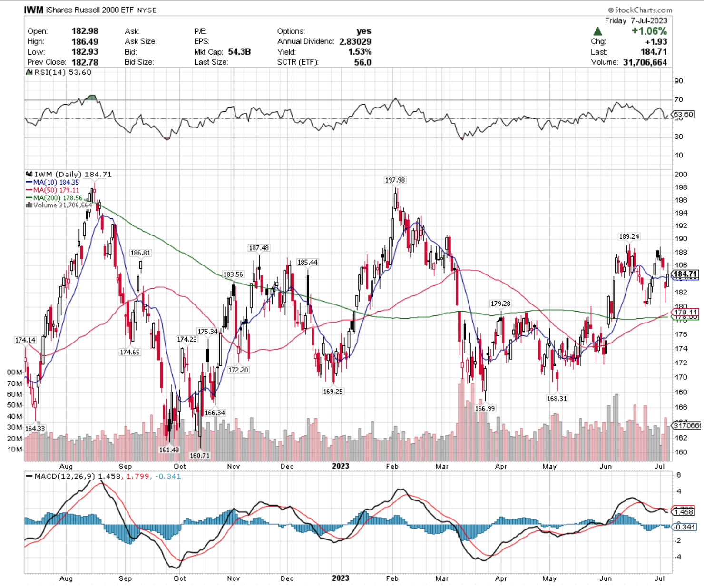Click the SCTR (ETF) 56.0 value
Viewport: 704px width, 588px height.
[362, 62]
